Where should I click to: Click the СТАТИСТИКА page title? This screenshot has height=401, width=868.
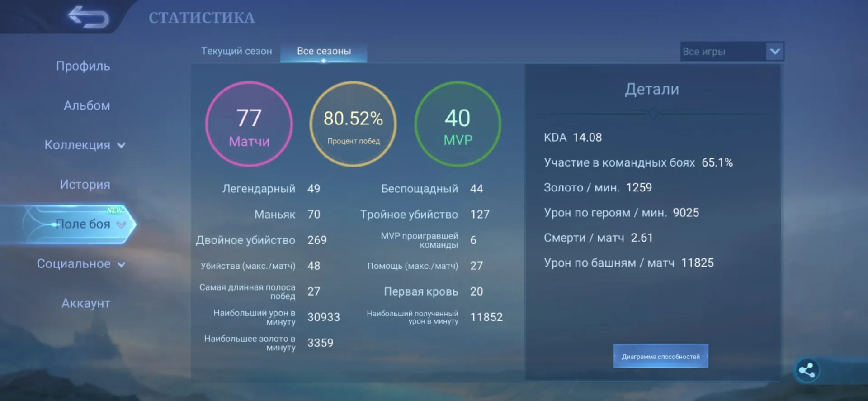[x=202, y=18]
